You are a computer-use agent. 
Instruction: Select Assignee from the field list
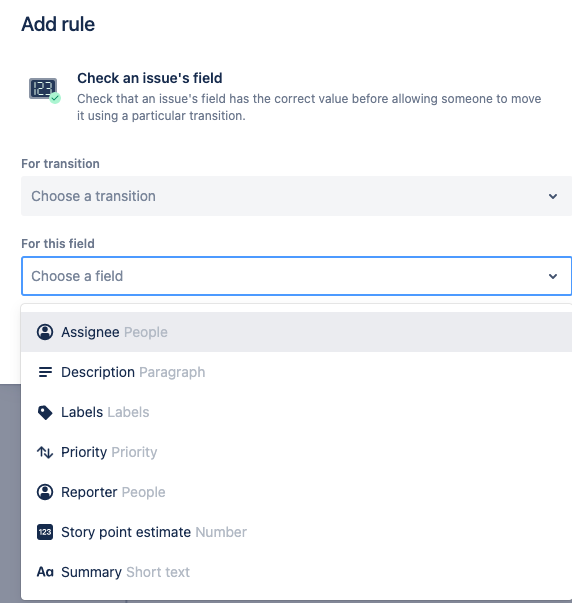click(x=296, y=332)
